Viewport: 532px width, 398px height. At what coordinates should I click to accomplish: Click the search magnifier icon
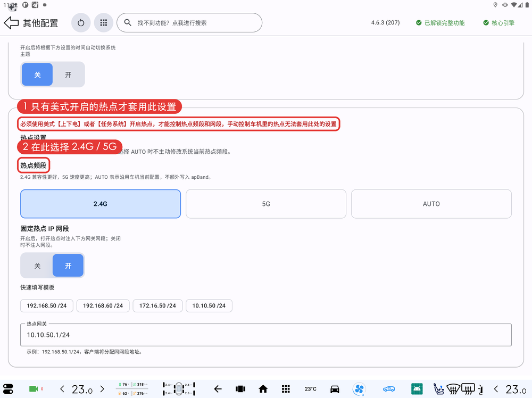click(x=128, y=23)
